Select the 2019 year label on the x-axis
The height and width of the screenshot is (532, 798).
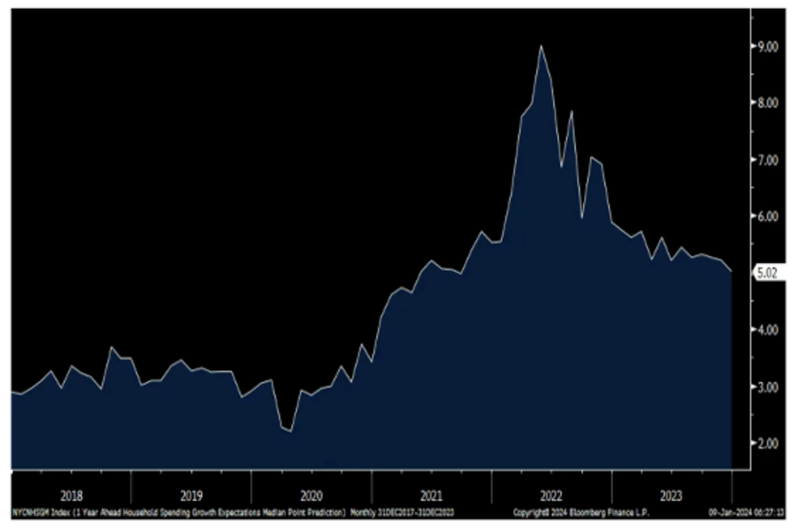click(x=192, y=495)
